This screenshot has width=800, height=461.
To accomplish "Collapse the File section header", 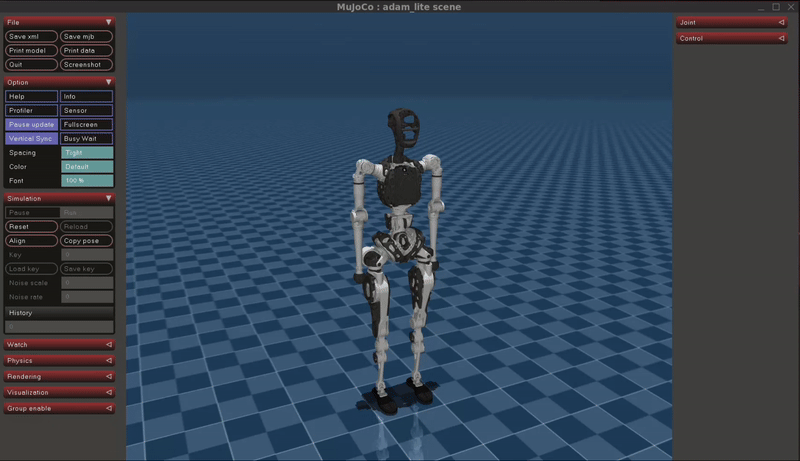I will [x=59, y=20].
